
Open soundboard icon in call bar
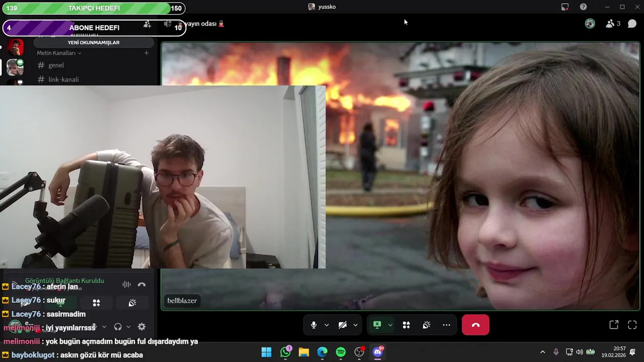click(x=426, y=325)
